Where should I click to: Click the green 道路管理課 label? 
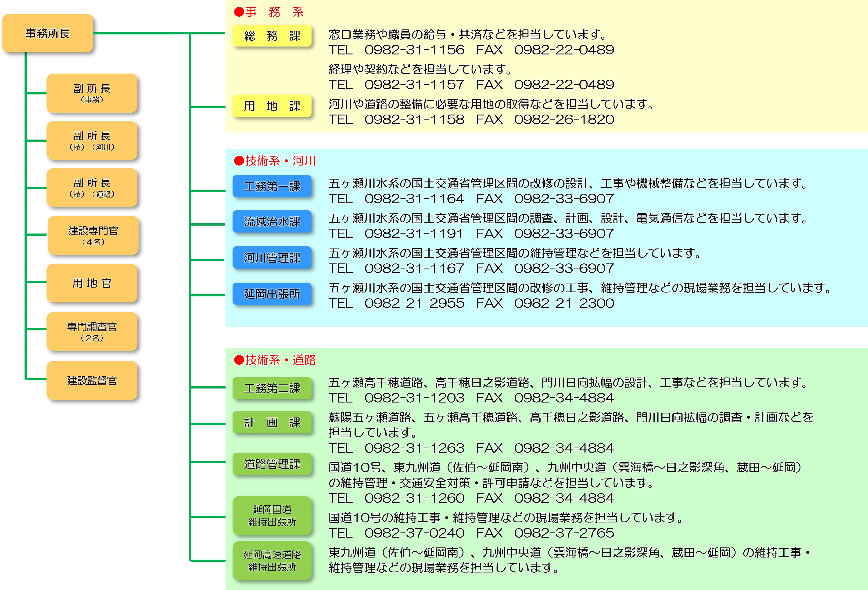click(x=272, y=464)
